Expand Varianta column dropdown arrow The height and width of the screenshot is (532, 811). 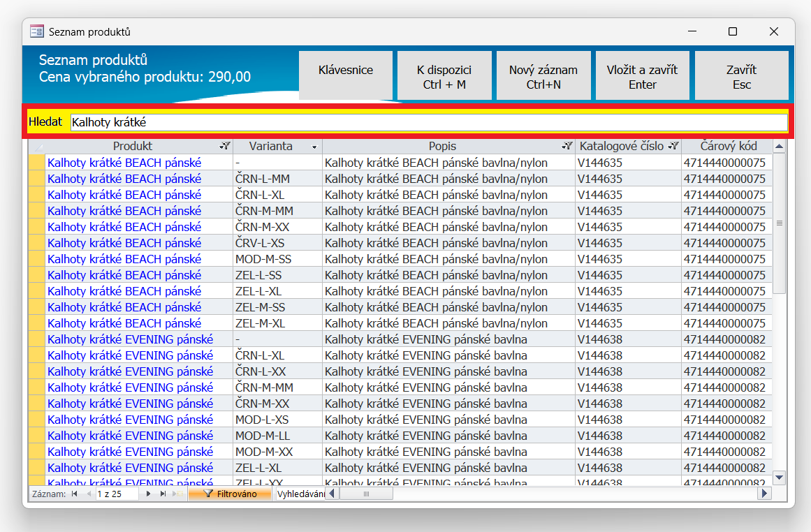[x=314, y=147]
